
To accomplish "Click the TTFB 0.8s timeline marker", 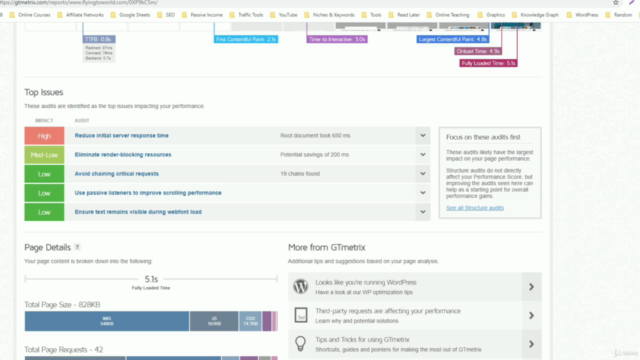I will 99,39.
